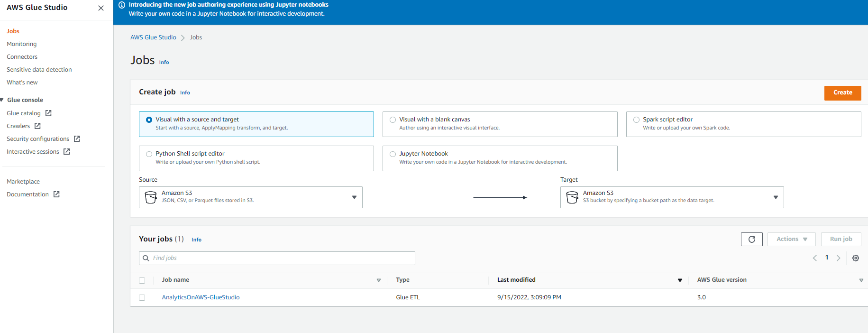Click external link icon beside Crawlers

click(x=37, y=126)
